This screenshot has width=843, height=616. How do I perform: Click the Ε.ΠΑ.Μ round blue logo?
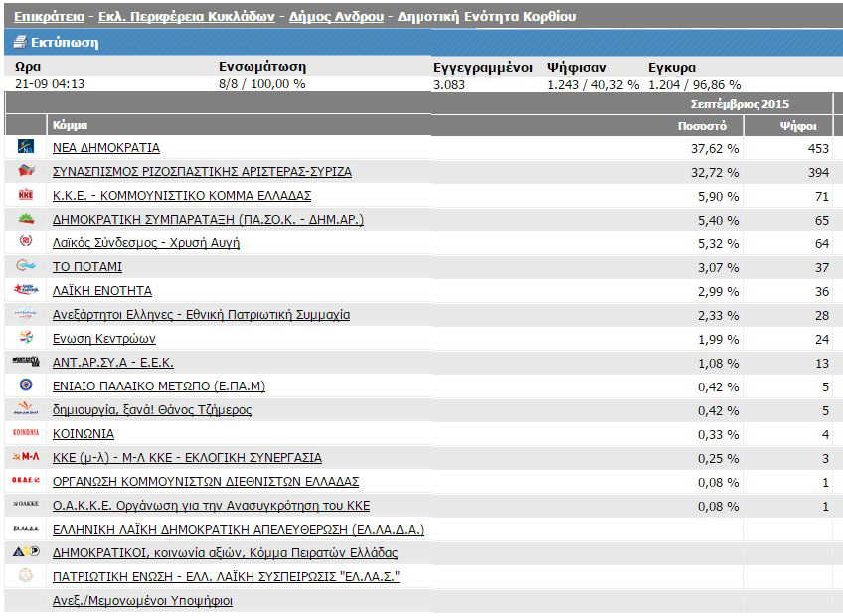tap(26, 385)
